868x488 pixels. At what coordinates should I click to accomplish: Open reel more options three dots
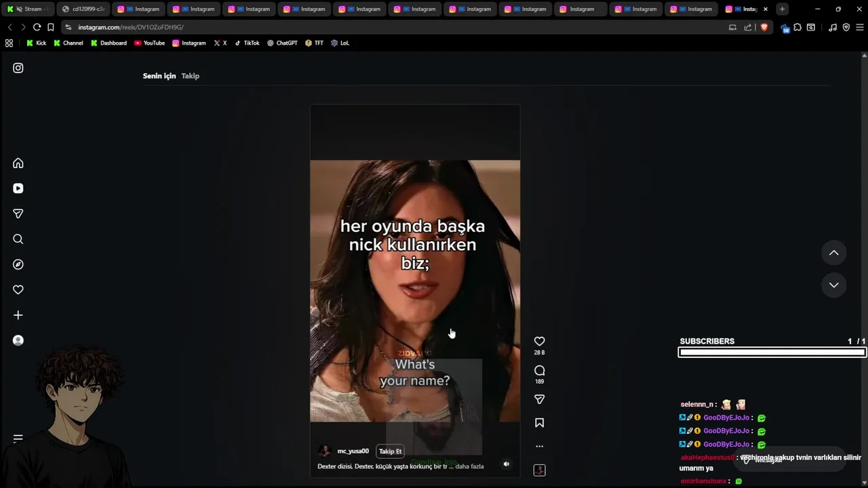click(539, 446)
